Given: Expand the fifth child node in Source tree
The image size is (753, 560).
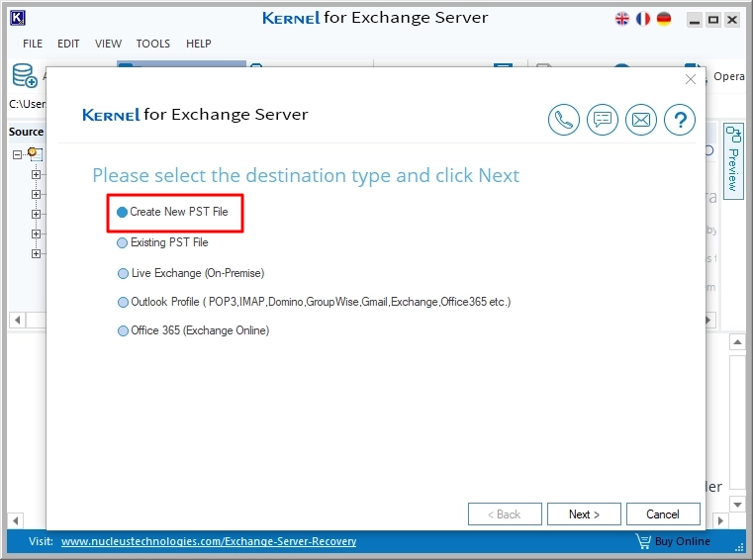Looking at the screenshot, I should click(36, 253).
